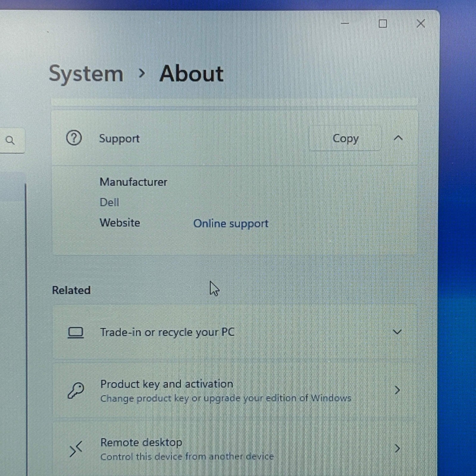Viewport: 476px width, 476px height.
Task: Click the search magnifier icon
Action: point(10,140)
